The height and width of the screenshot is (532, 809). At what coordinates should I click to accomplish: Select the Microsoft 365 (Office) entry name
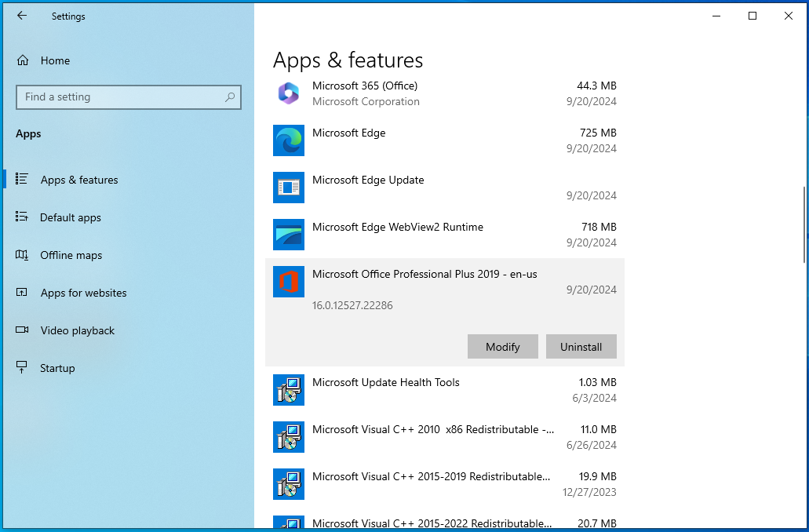365,86
